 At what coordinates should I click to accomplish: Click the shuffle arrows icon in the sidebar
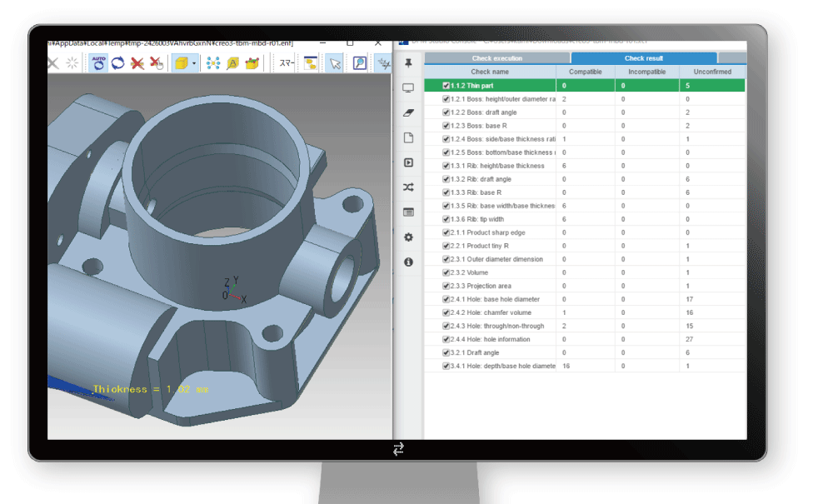tap(408, 187)
